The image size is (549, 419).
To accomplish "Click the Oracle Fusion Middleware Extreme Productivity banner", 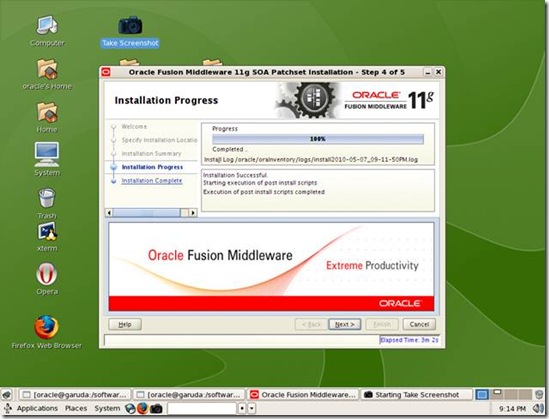I will [x=271, y=266].
